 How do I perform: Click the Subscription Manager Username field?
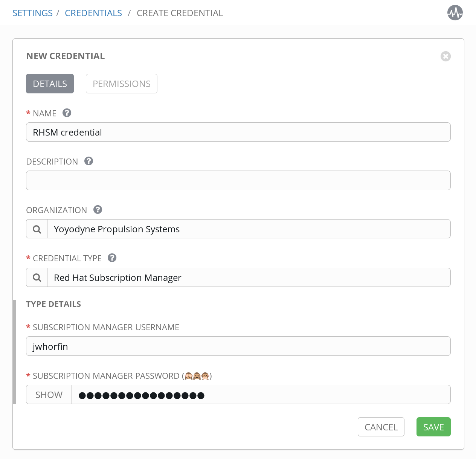(x=238, y=346)
